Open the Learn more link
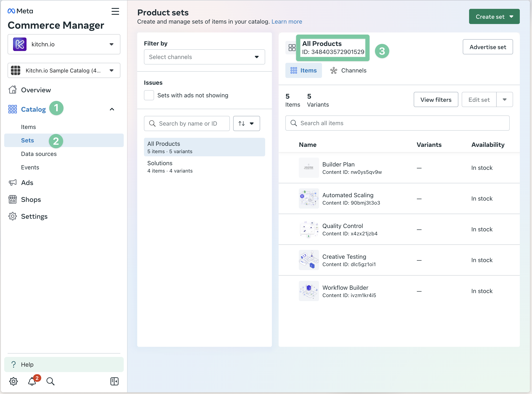This screenshot has height=394, width=532. pyautogui.click(x=287, y=21)
